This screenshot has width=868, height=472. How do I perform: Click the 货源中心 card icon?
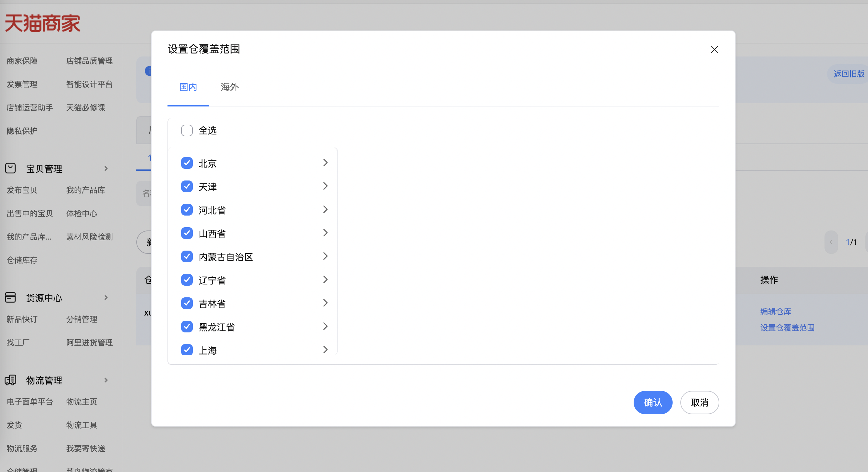pyautogui.click(x=10, y=297)
